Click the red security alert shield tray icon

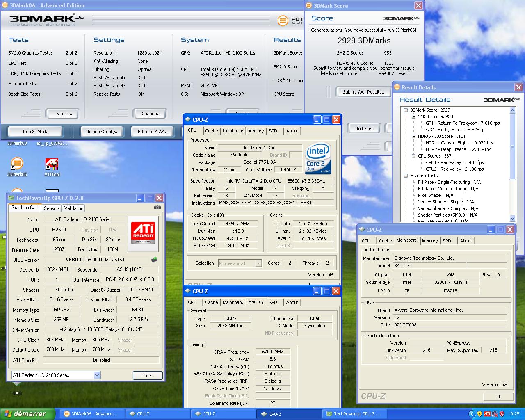(x=501, y=414)
